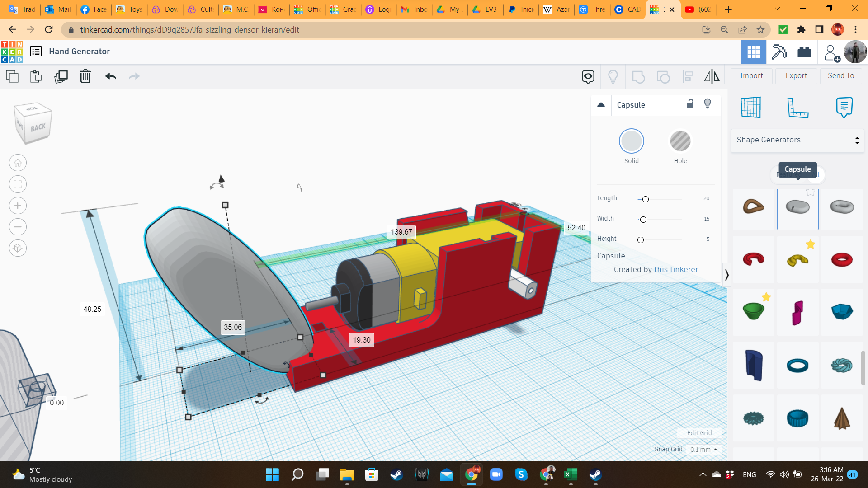This screenshot has height=488, width=868.
Task: Adjust the Length slider of the capsule
Action: coord(646,199)
